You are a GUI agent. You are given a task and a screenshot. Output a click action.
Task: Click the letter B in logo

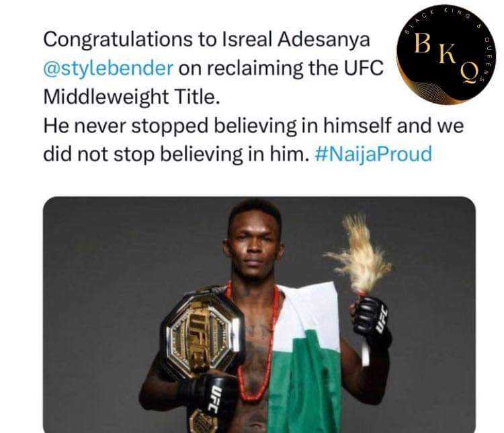click(423, 43)
